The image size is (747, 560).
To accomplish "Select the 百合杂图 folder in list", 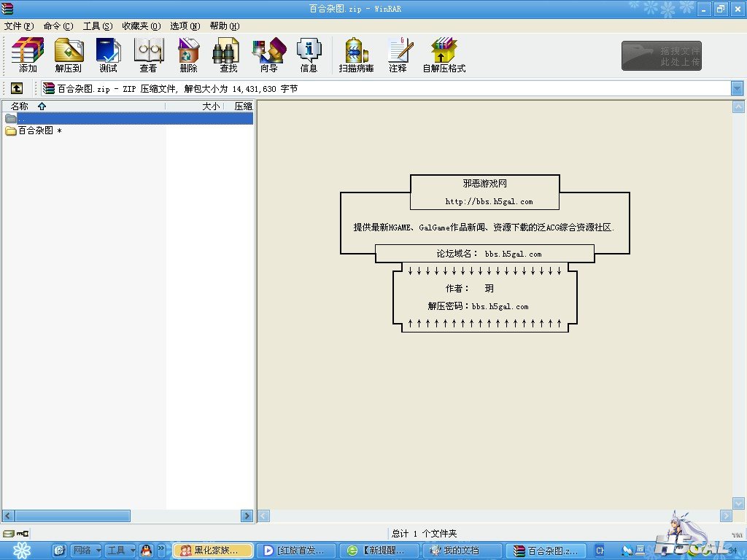I will pos(35,131).
